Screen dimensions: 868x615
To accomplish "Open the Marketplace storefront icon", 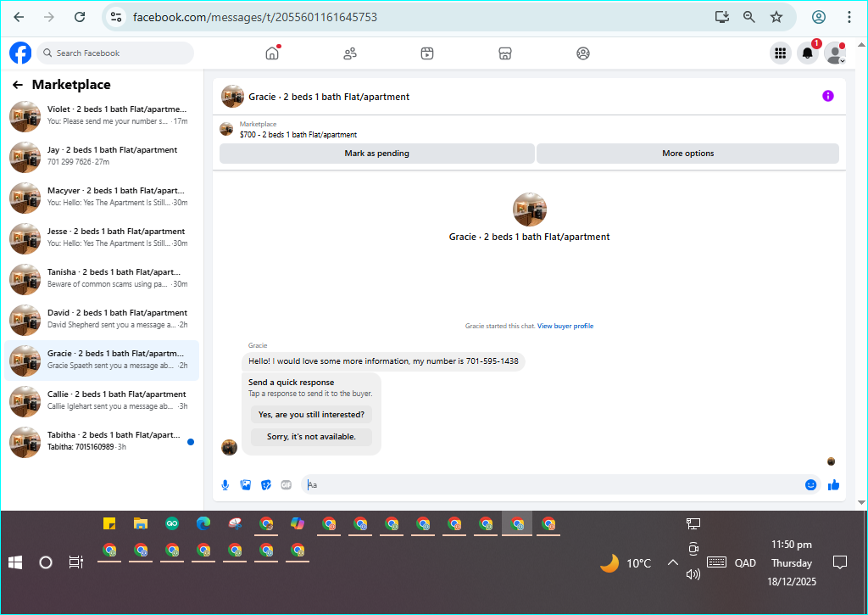I will (x=505, y=53).
